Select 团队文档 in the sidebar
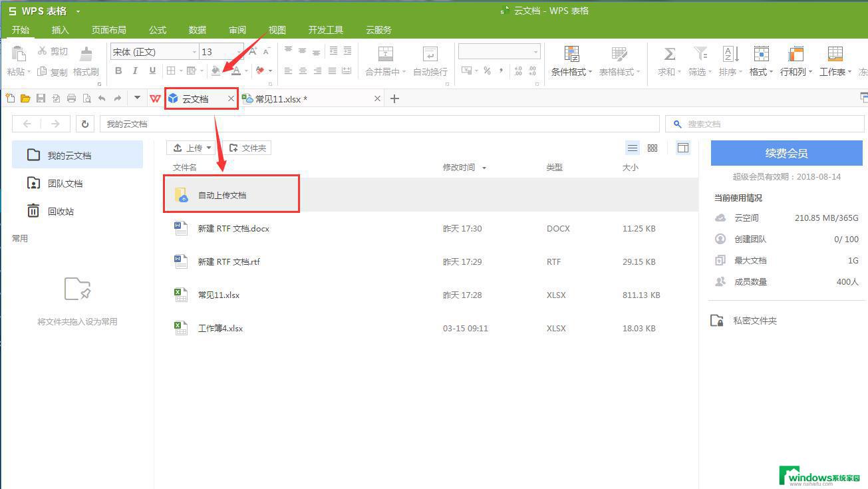Screen dimensions: 868x489 click(77, 184)
